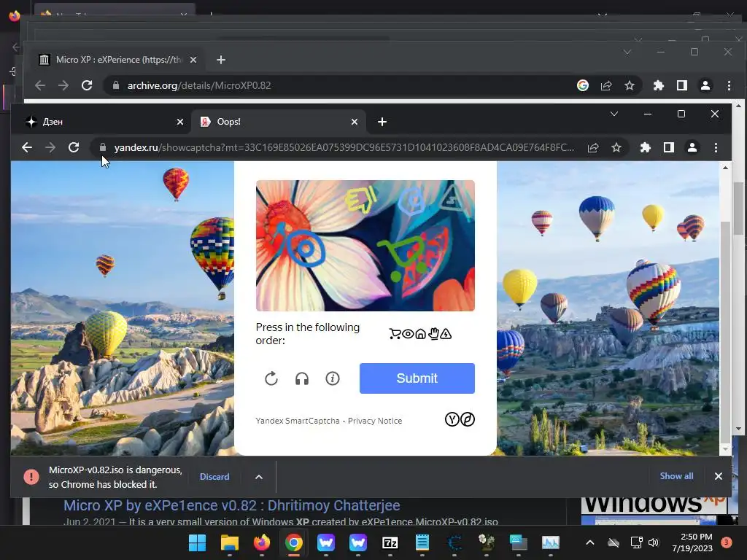Open Chrome menu in the Yandex window
Viewport: 747px width, 560px height.
(x=716, y=147)
